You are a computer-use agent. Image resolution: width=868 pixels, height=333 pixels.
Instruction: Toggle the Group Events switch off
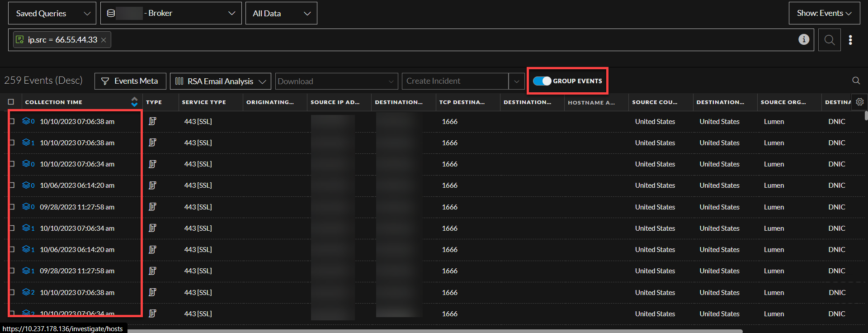point(542,81)
